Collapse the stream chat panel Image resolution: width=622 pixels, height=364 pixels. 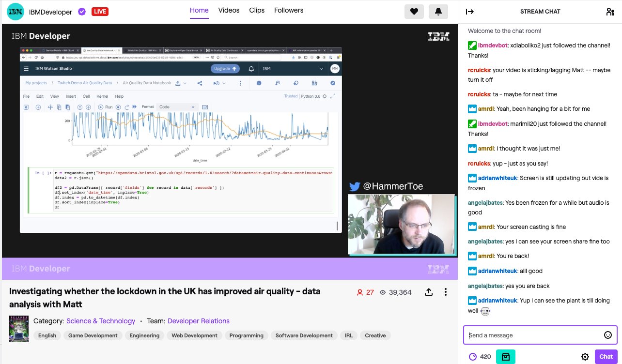(x=469, y=12)
